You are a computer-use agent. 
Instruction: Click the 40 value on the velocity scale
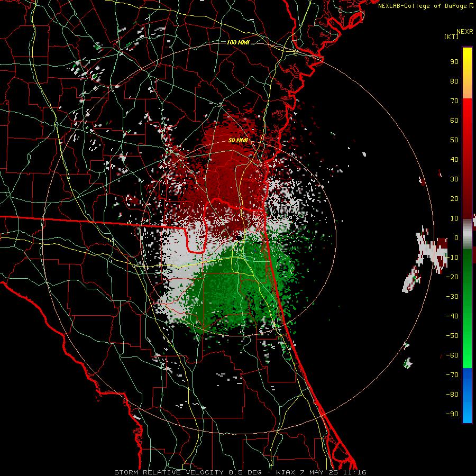[x=454, y=159]
